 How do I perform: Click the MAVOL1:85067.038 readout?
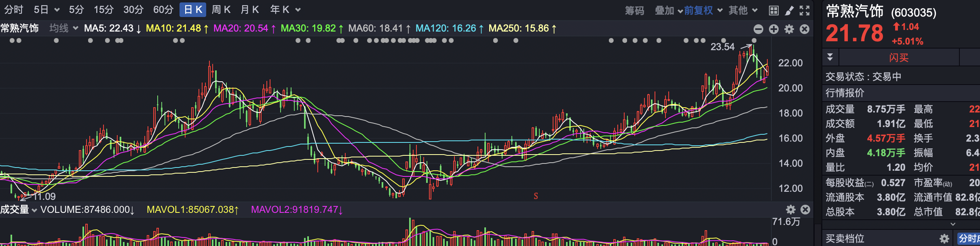coord(193,210)
